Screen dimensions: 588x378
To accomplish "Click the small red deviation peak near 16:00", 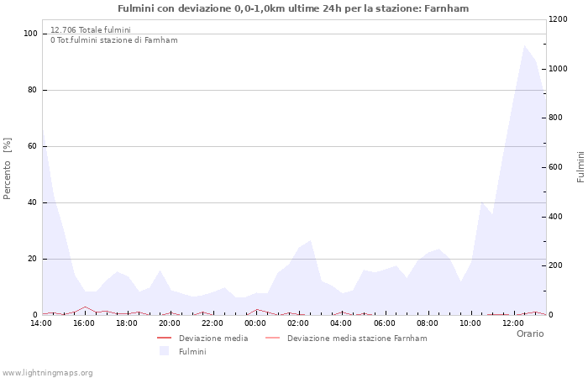I will tap(85, 307).
